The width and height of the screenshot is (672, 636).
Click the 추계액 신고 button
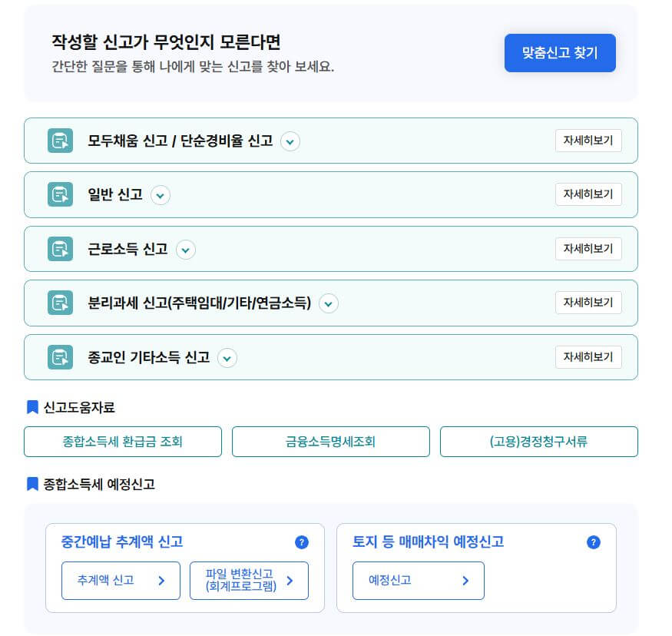pos(121,581)
